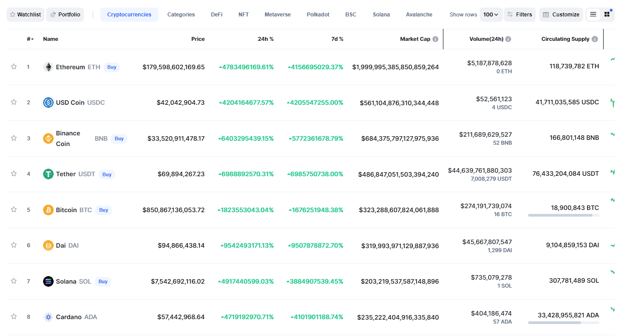The image size is (644, 336).
Task: Click the Market Cap info icon
Action: pyautogui.click(x=435, y=39)
